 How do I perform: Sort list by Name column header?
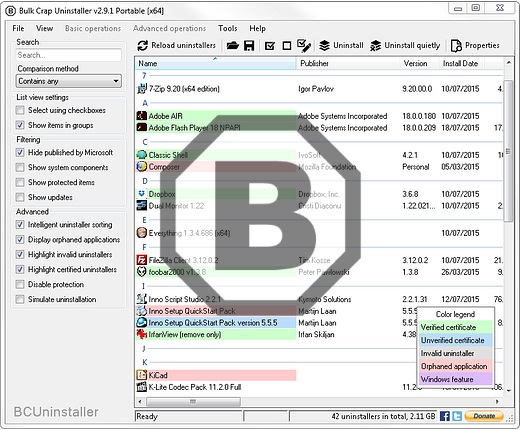[x=215, y=63]
